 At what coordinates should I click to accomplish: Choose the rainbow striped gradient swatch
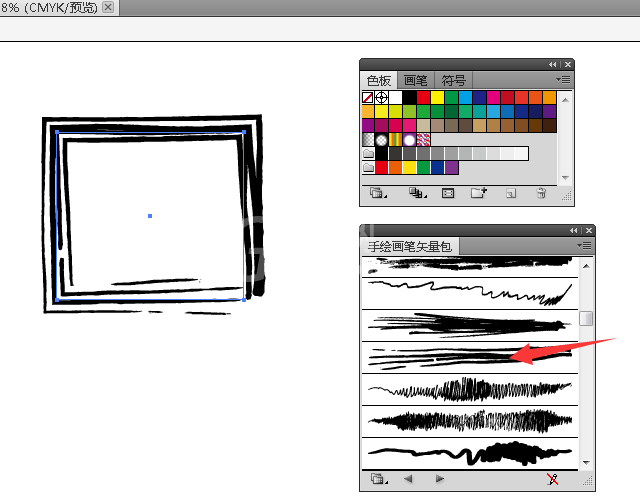[x=395, y=140]
